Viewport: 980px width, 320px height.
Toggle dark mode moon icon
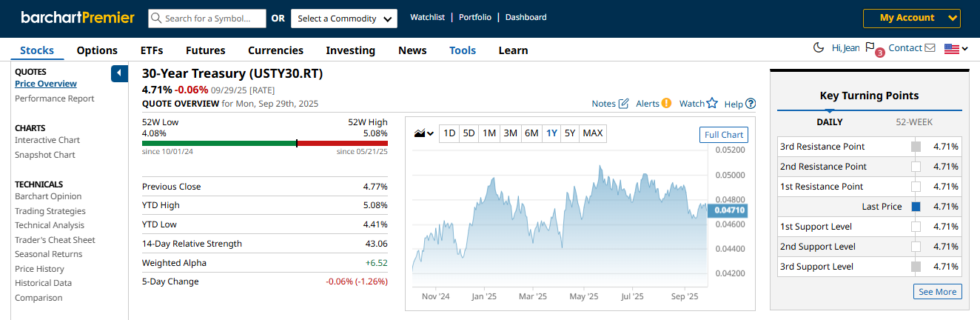(x=818, y=48)
